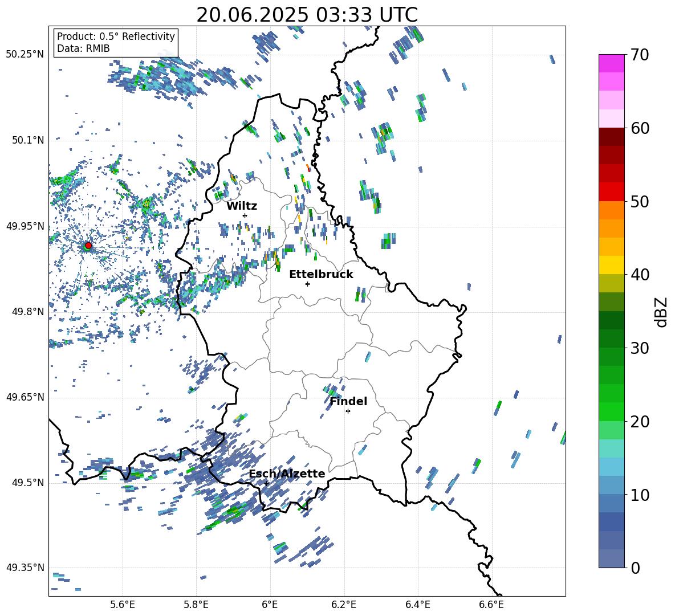This screenshot has width=675, height=616.
Task: Click the 20 tick on colorbar
Action: [640, 421]
